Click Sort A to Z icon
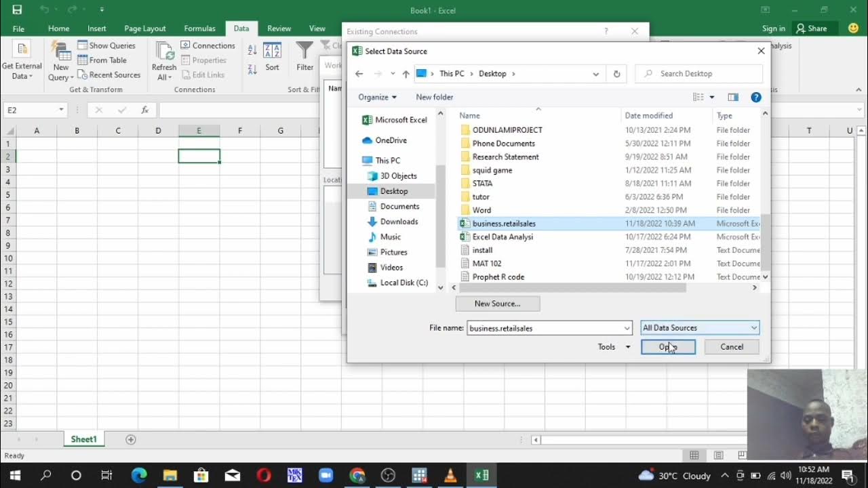The width and height of the screenshot is (868, 488). pos(252,50)
